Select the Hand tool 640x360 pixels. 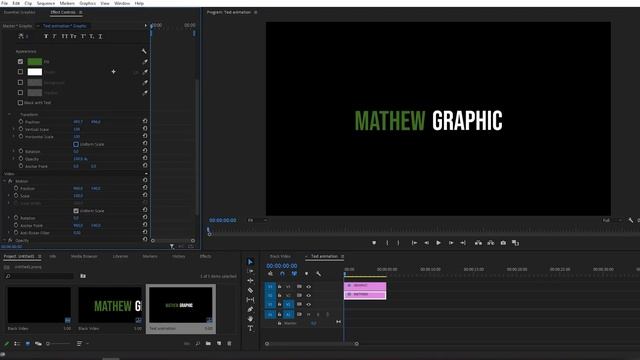pyautogui.click(x=250, y=319)
